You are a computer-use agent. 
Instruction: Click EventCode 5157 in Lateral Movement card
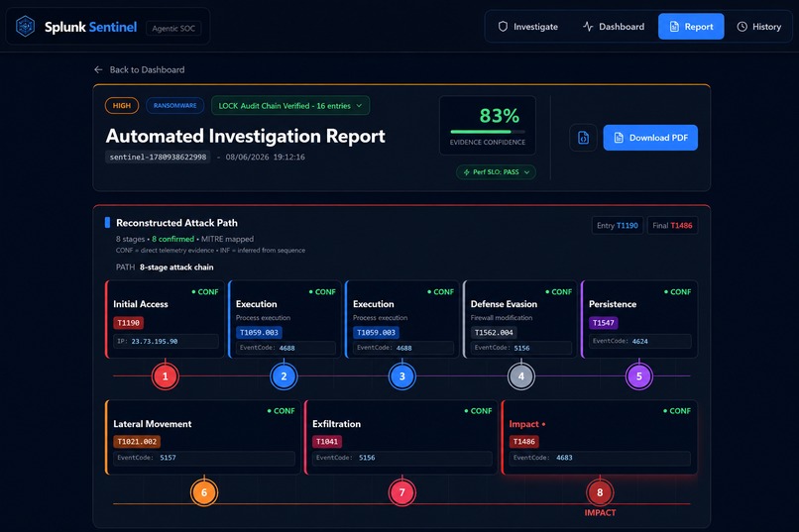[x=204, y=458]
